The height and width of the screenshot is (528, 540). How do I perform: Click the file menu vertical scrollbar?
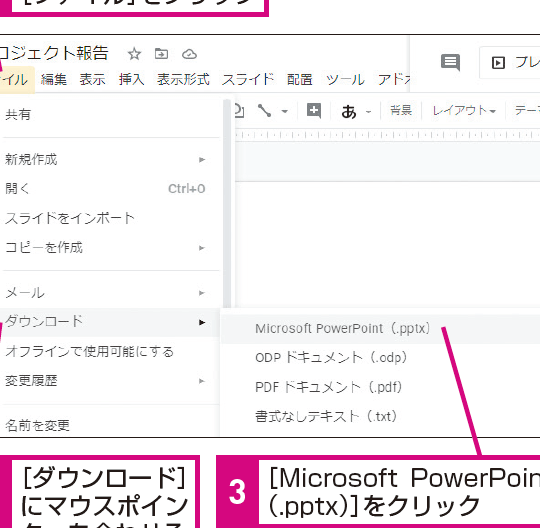[227, 203]
